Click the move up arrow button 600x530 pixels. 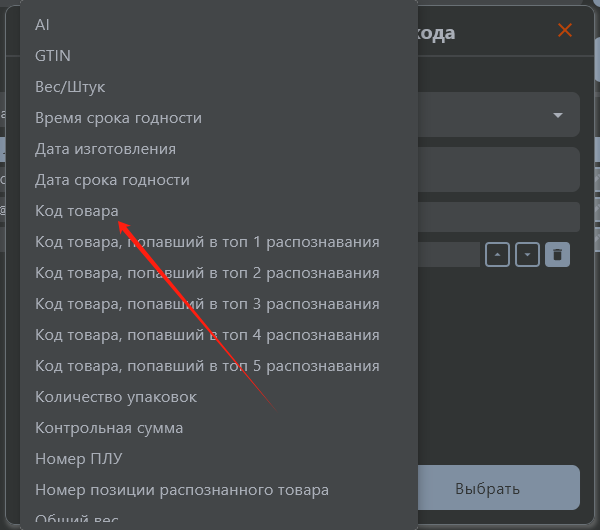[x=497, y=255]
